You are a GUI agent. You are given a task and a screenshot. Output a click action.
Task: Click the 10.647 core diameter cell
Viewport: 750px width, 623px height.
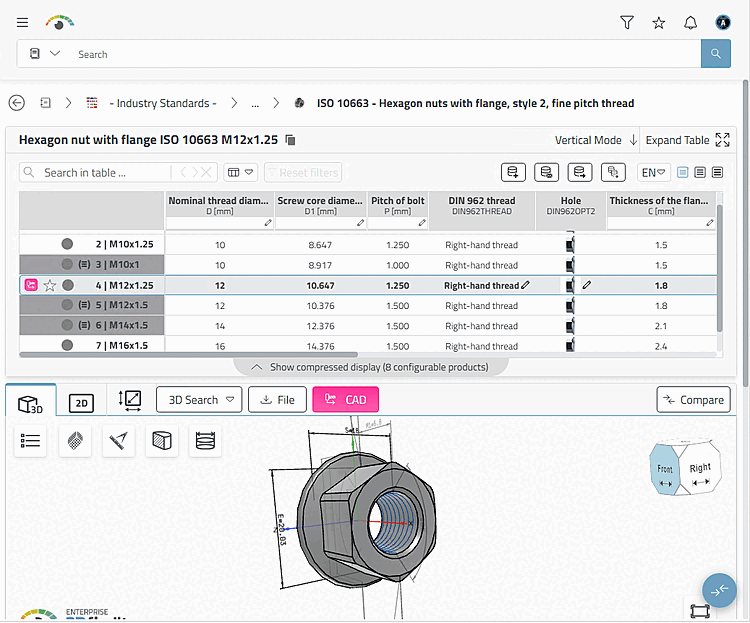click(x=320, y=286)
